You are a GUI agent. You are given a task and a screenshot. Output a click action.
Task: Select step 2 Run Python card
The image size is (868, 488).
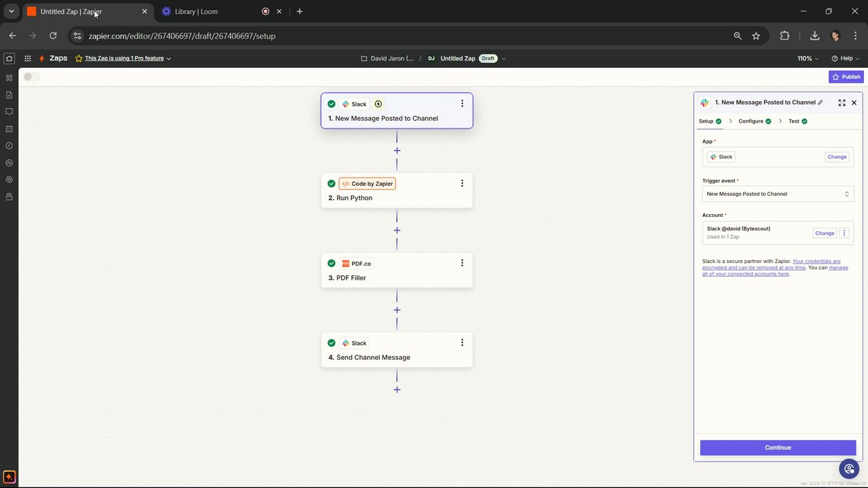coord(397,190)
